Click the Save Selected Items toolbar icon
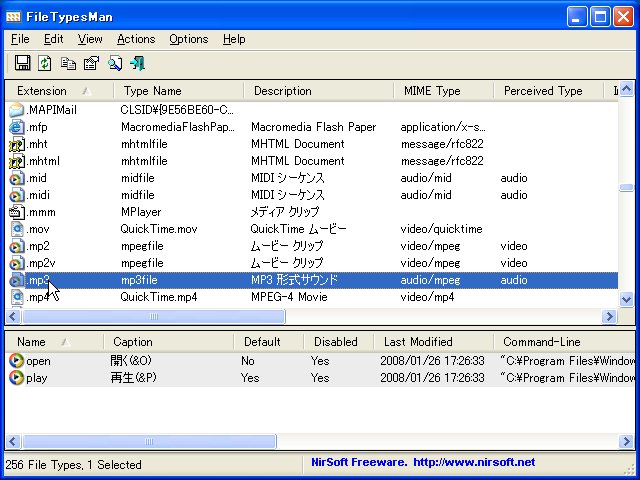 [22, 63]
